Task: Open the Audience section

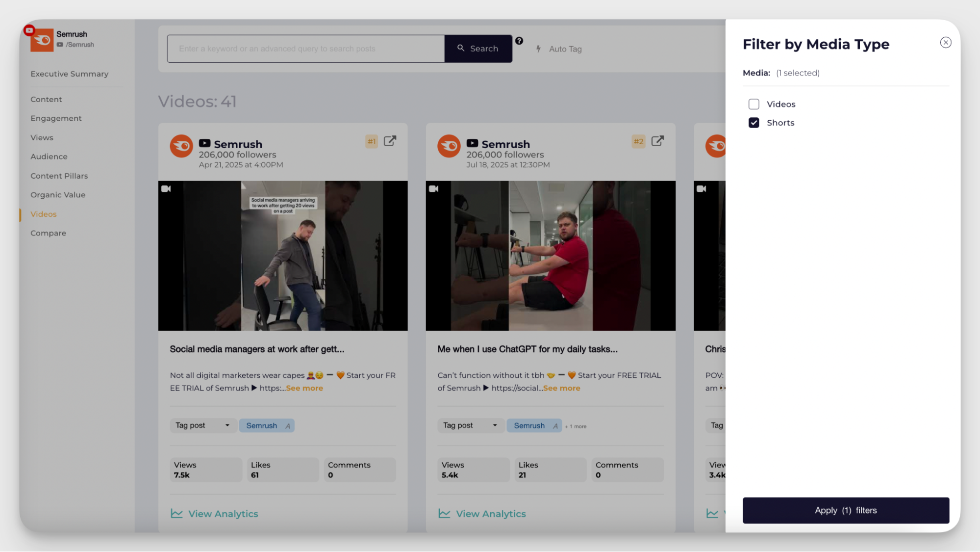Action: pyautogui.click(x=49, y=157)
